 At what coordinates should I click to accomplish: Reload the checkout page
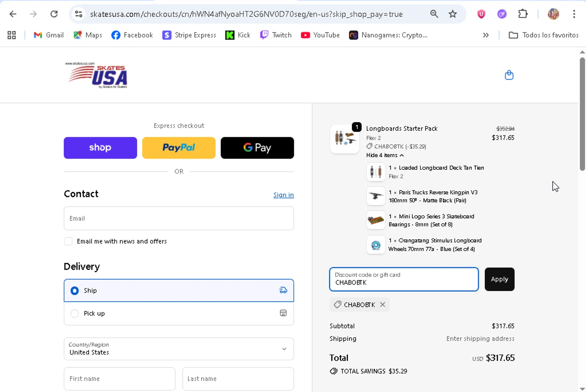[x=54, y=14]
